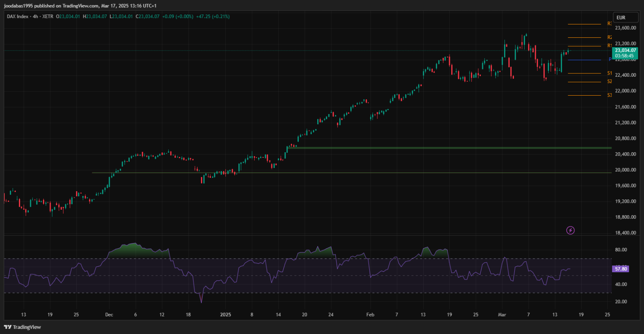Click the RSI value badge 57.80
Viewport: 644px width, 334px height.
[x=621, y=269]
